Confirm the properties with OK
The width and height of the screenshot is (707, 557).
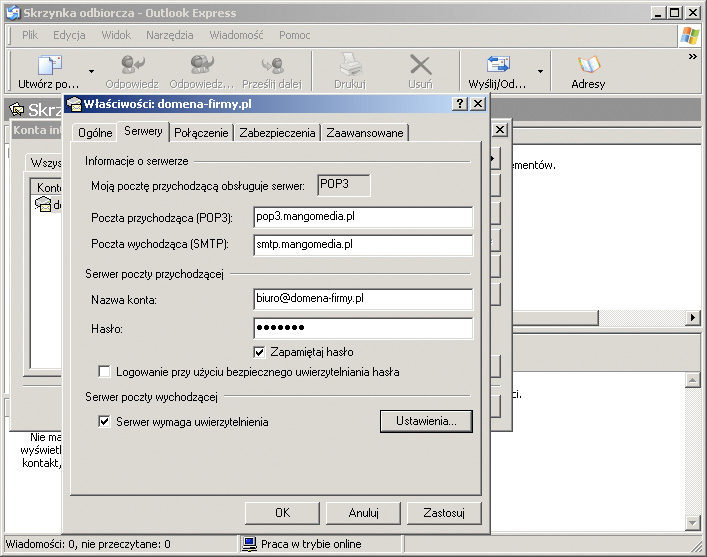282,513
